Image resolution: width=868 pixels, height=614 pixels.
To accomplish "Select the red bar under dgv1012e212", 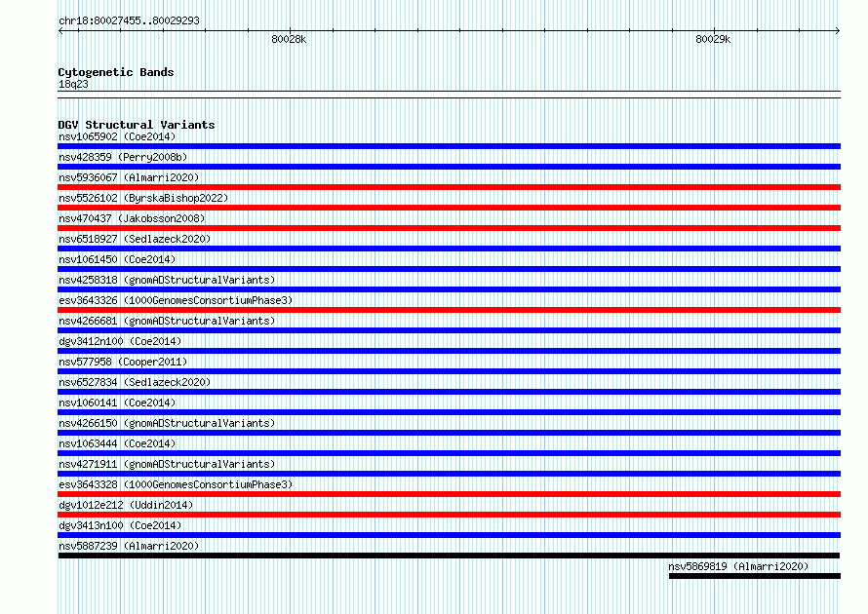I will tap(449, 515).
